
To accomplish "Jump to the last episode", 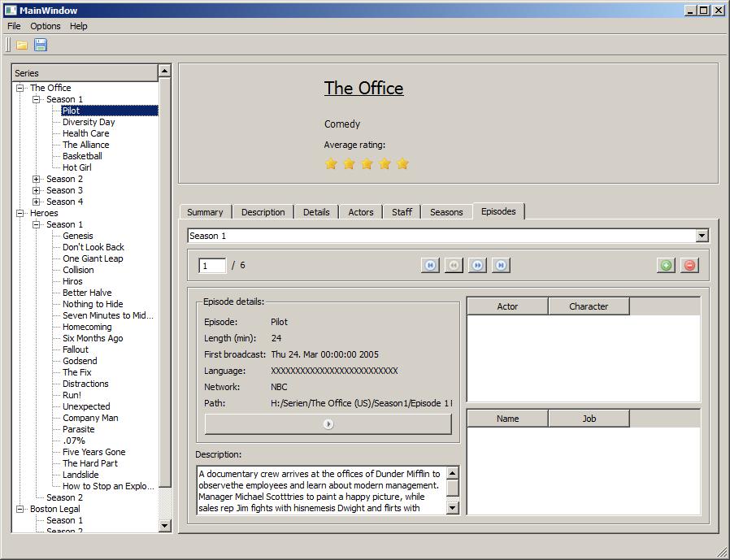I will coord(501,265).
